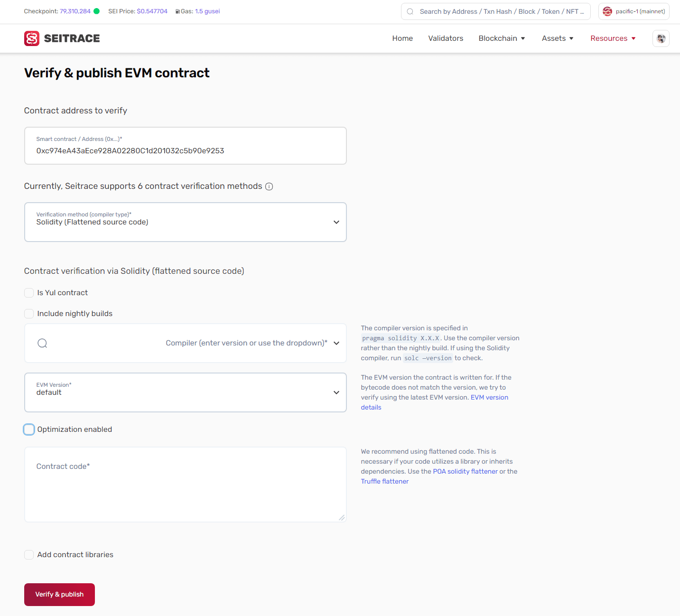Viewport: 680px width, 616px height.
Task: Toggle the Optimization enabled checkbox
Action: pyautogui.click(x=29, y=429)
